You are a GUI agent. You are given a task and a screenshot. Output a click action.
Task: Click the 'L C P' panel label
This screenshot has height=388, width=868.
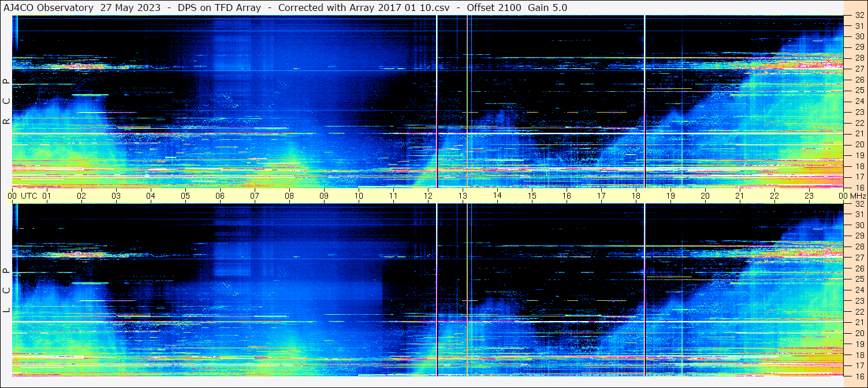[x=6, y=290]
